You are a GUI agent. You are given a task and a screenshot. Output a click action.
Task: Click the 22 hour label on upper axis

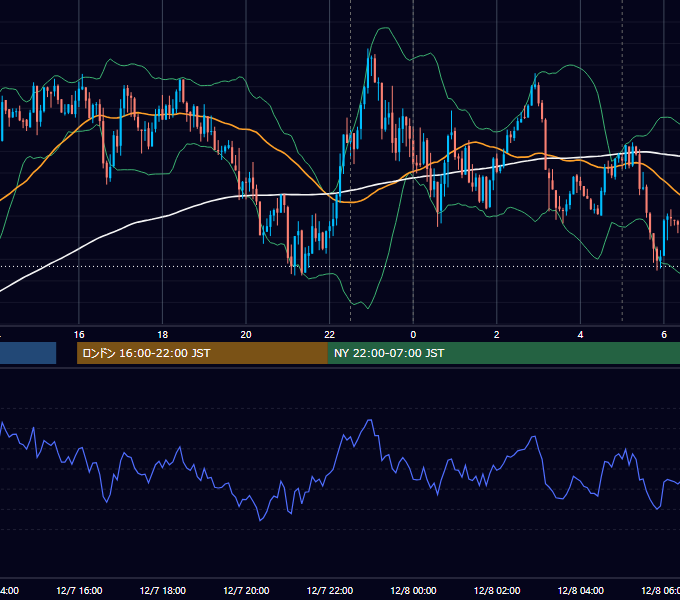click(330, 335)
